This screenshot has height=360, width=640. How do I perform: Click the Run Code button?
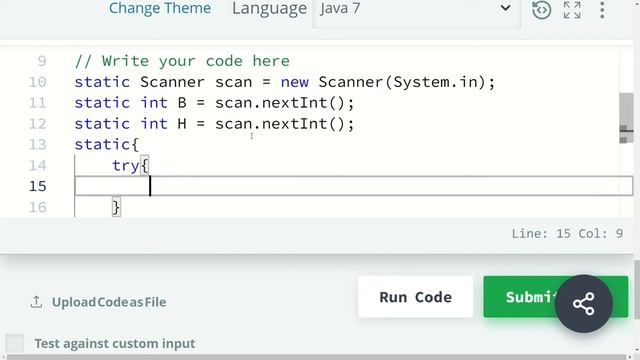[416, 297]
